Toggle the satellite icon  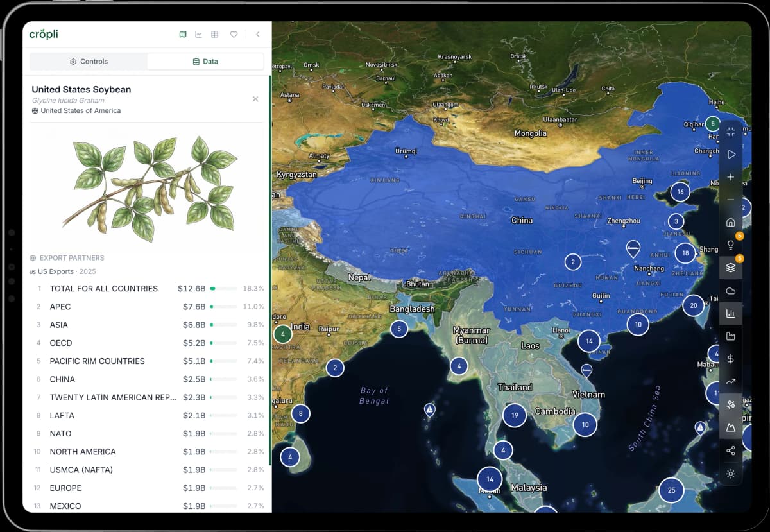coord(731,404)
